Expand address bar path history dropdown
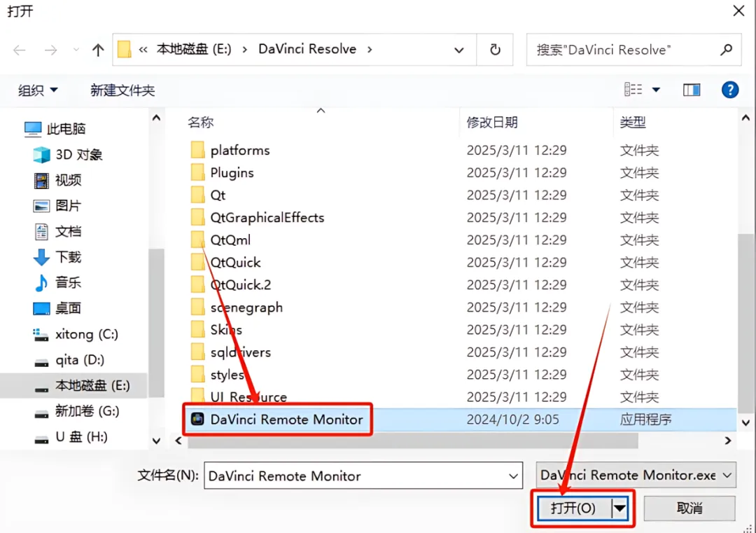The height and width of the screenshot is (533, 756). pos(459,50)
